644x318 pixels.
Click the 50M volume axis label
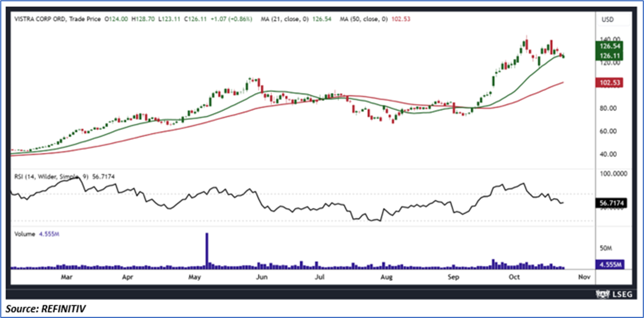tap(606, 249)
